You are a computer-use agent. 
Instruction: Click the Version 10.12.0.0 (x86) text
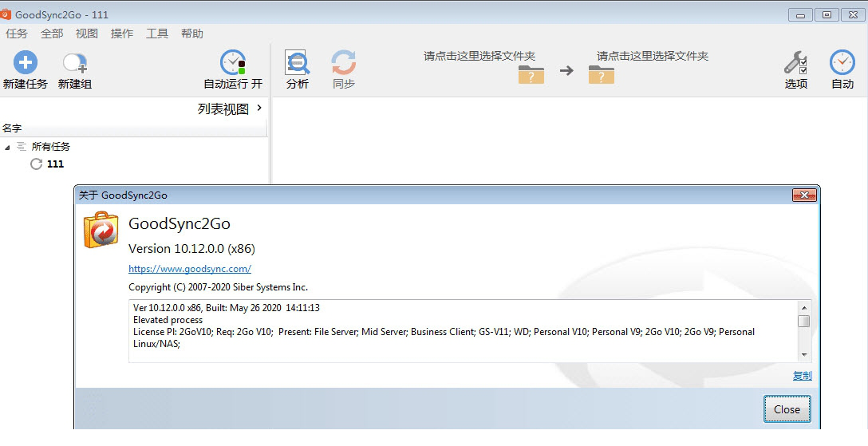tap(191, 249)
